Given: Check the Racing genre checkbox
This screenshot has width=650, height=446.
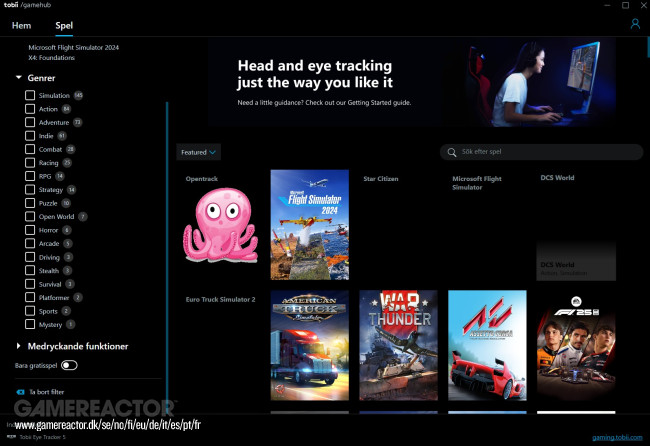Looking at the screenshot, I should (30, 163).
